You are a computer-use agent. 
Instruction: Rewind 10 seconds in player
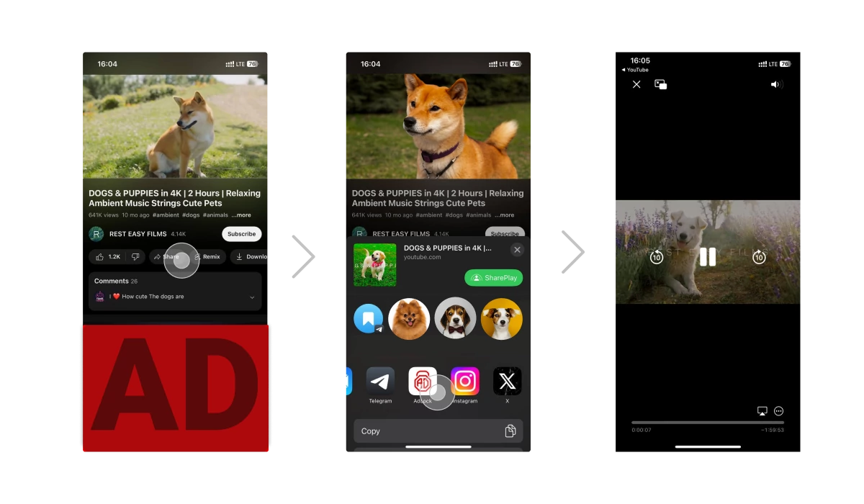coord(656,257)
